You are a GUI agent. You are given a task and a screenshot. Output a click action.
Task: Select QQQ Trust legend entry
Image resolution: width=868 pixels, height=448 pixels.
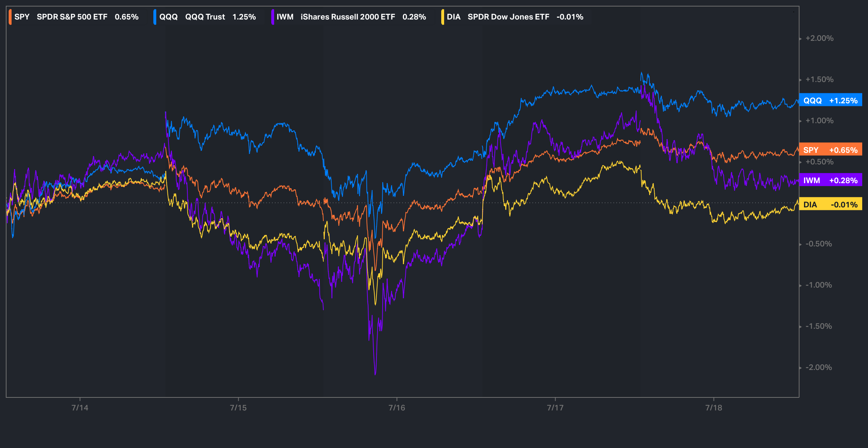205,17
